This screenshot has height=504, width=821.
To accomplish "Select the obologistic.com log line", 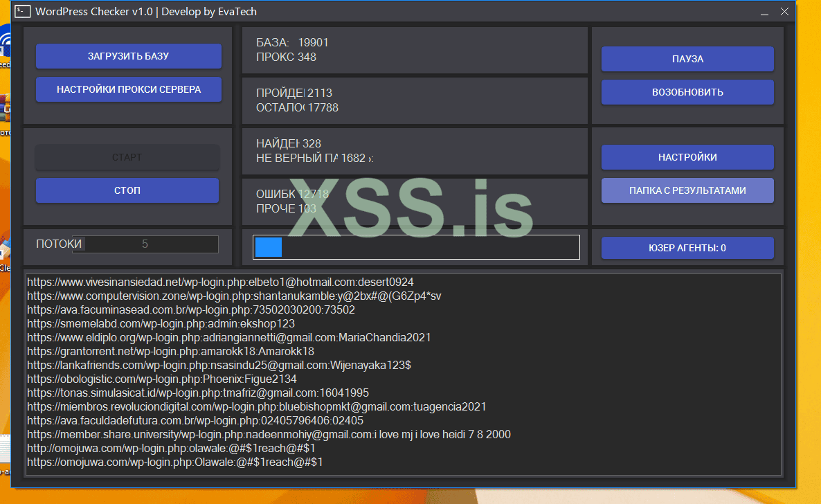I will [162, 379].
